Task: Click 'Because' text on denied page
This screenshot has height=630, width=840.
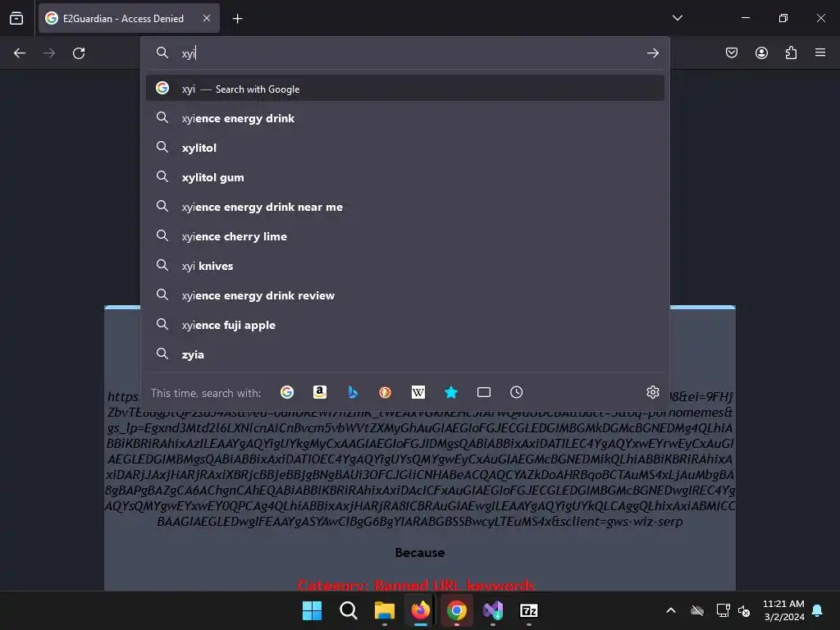Action: point(420,552)
